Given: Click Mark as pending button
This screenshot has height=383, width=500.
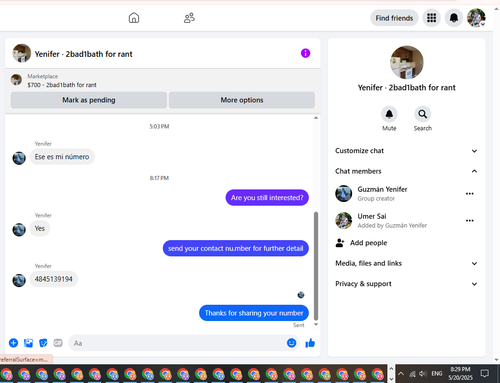Looking at the screenshot, I should [x=89, y=100].
